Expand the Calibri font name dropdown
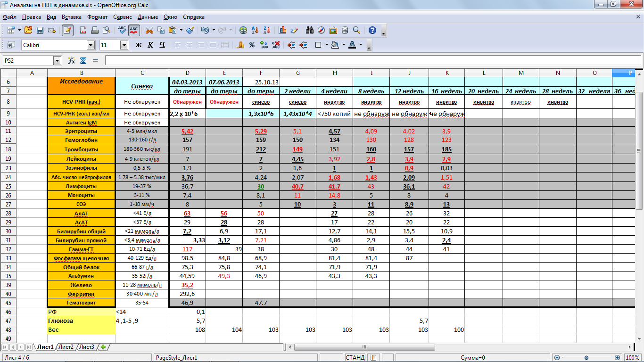 (91, 45)
